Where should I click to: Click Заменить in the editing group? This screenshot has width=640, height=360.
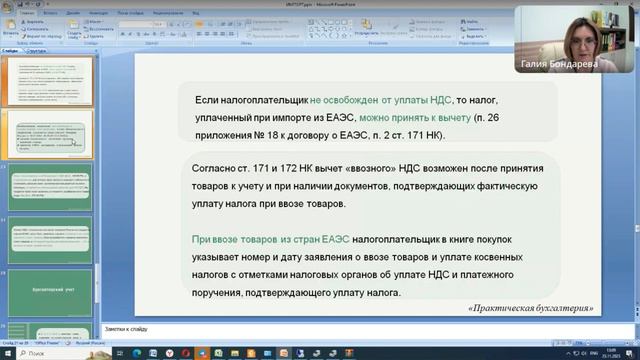[x=472, y=29]
